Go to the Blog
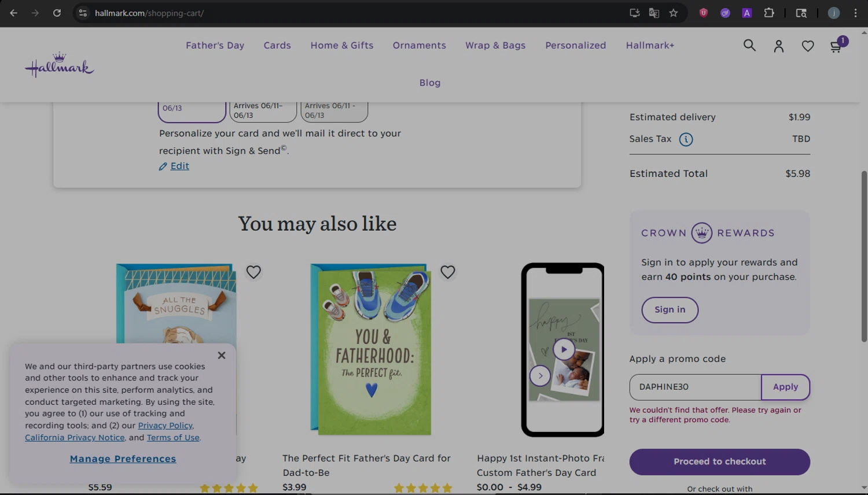Viewport: 868px width, 495px height. (430, 83)
